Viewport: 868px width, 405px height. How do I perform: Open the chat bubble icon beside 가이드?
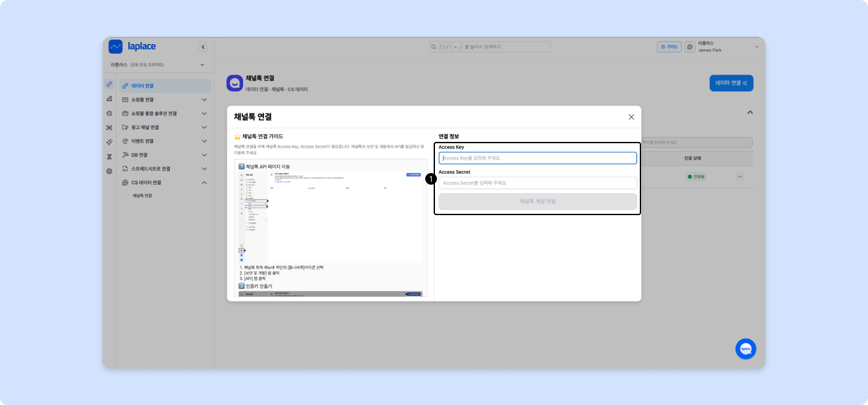[690, 47]
